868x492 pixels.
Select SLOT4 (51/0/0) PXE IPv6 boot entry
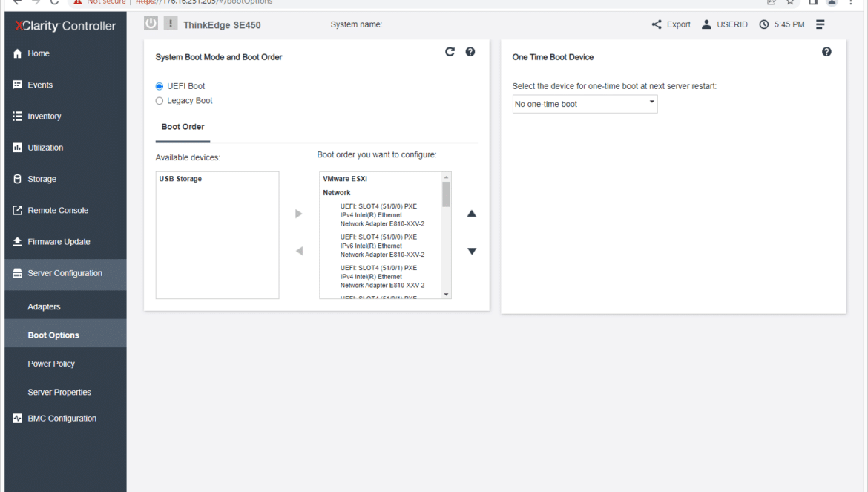click(383, 246)
